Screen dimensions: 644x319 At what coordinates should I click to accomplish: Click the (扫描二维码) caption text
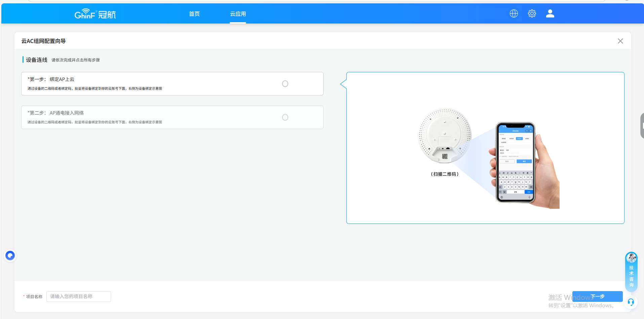click(x=445, y=174)
